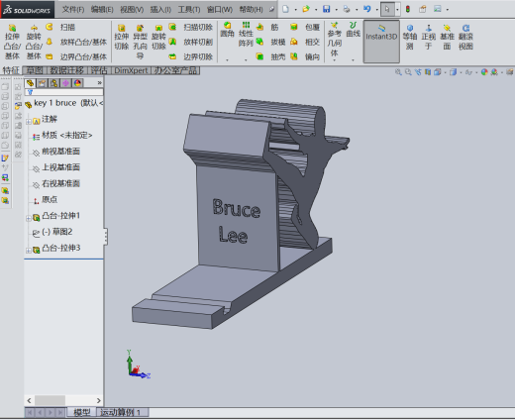Select the 扫描 sweep feature
Screen dimensions: 515x420
[x=61, y=27]
